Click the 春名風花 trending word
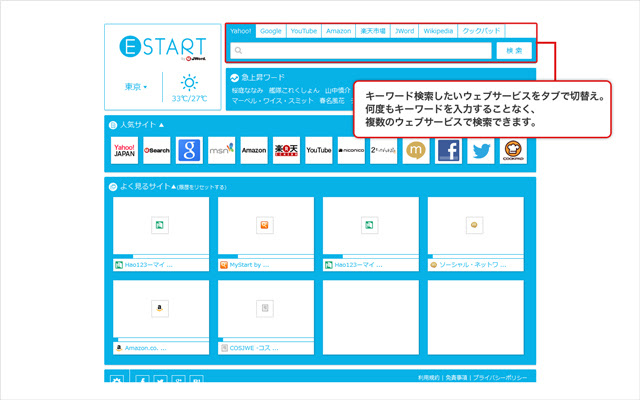Screen dimensions: 640x400 pos(332,101)
